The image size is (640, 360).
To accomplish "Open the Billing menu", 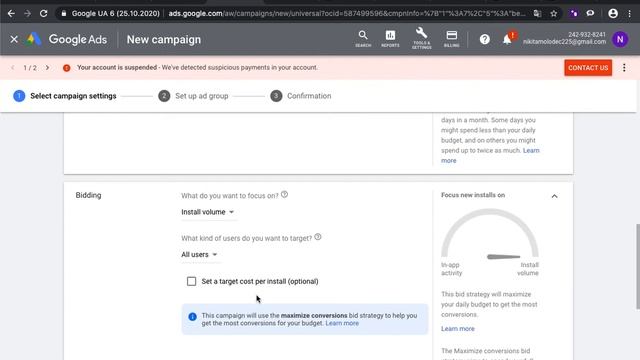I will tap(451, 39).
